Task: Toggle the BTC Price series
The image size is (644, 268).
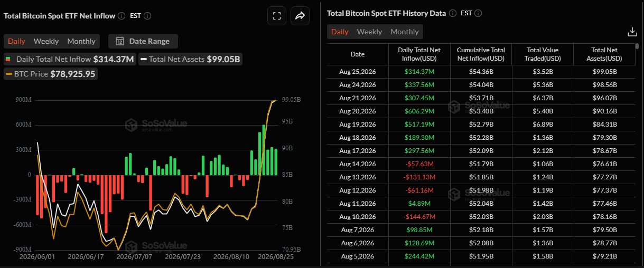Action: [51, 74]
